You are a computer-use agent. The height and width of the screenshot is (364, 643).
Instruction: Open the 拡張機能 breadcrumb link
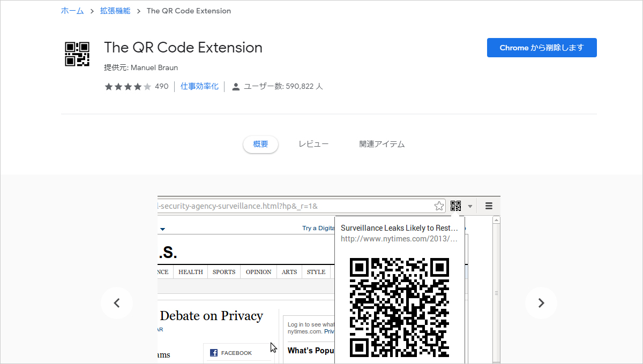click(115, 11)
